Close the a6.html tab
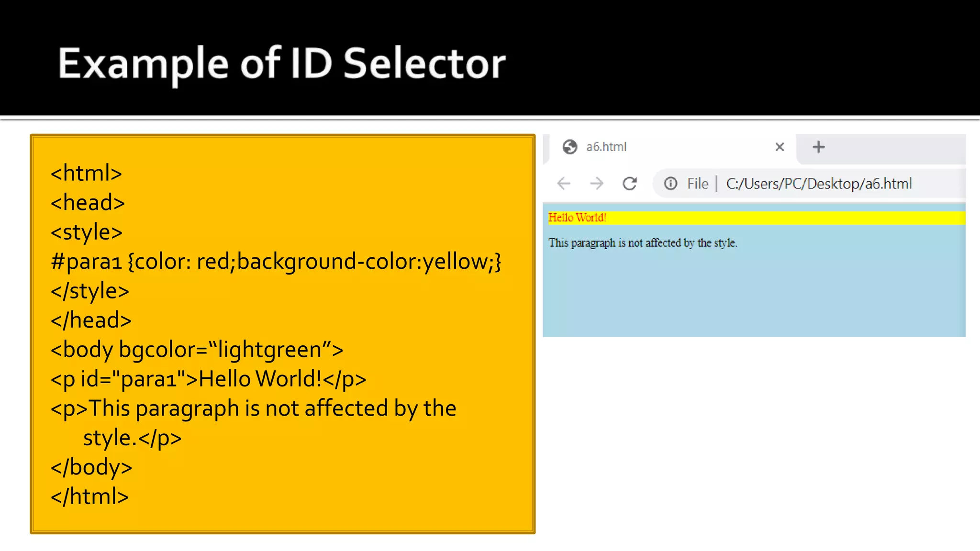Screen dimensions: 980x551 click(x=780, y=147)
